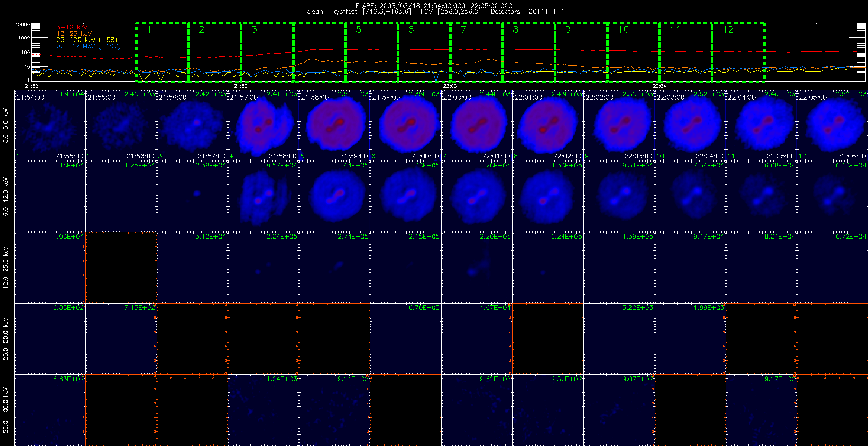
Task: Open the 6.0-12.0 keV image labeled 9.57E+04
Action: (x=263, y=196)
